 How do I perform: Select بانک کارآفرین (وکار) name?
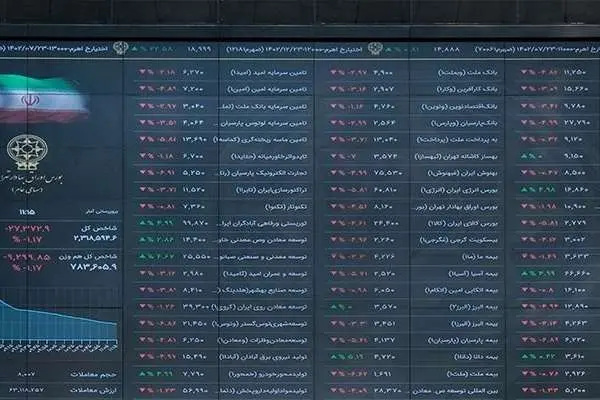tap(467, 89)
